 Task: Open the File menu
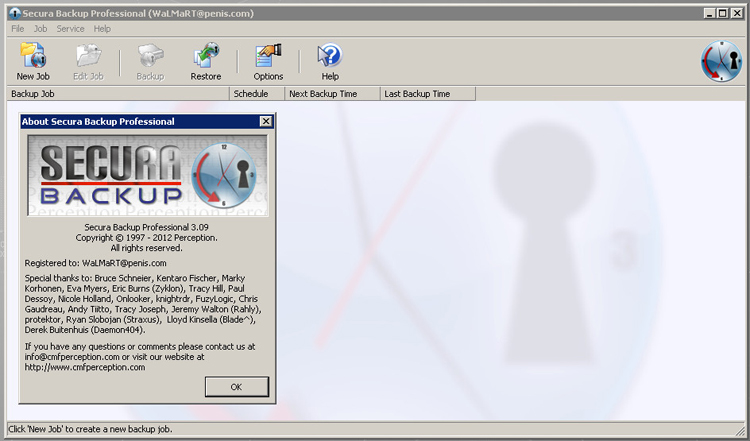(x=17, y=29)
